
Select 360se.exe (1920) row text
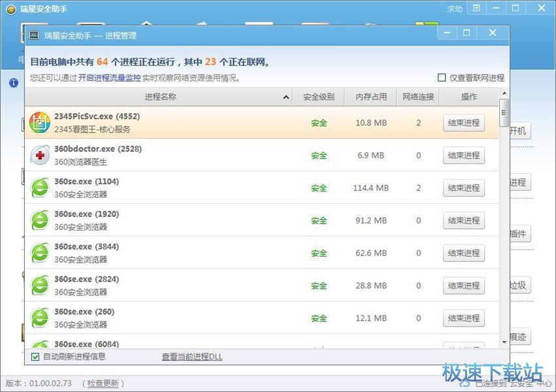(86, 214)
